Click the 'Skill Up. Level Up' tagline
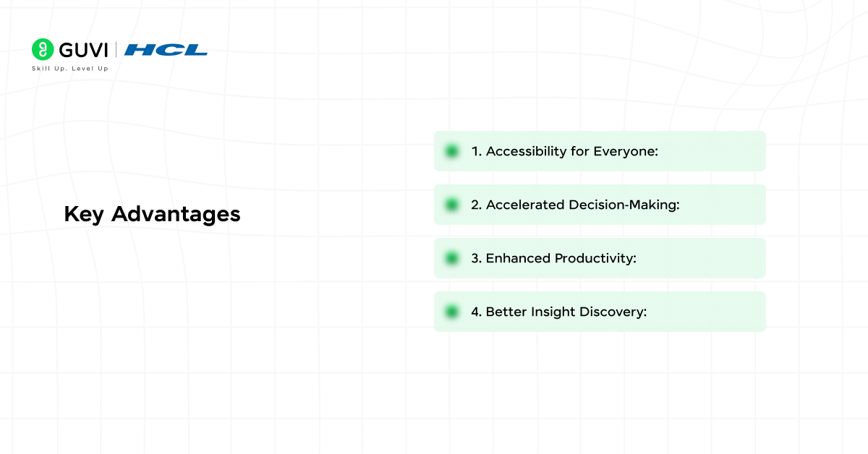Image resolution: width=868 pixels, height=454 pixels. [x=69, y=68]
